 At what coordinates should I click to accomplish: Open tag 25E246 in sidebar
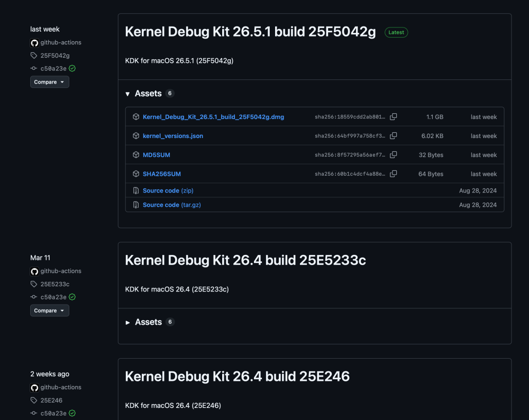(51, 400)
